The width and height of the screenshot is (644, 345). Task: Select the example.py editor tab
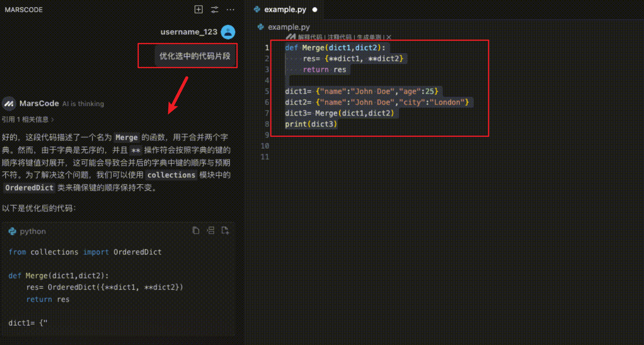285,9
